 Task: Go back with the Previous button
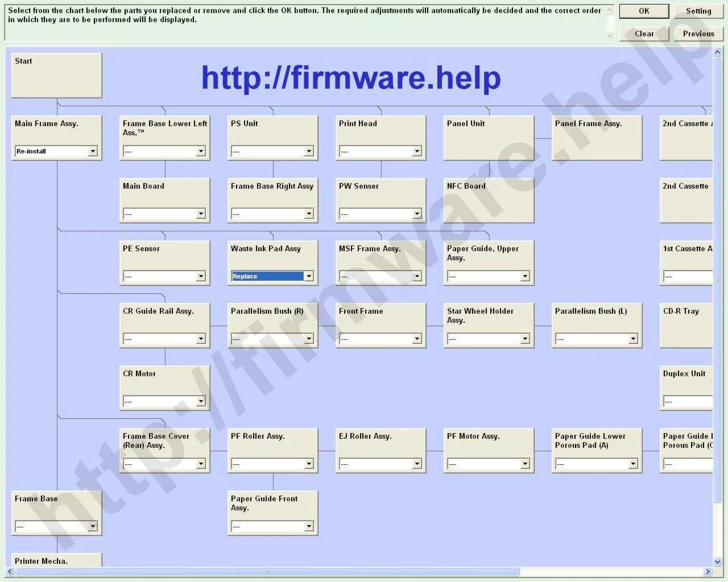(698, 34)
